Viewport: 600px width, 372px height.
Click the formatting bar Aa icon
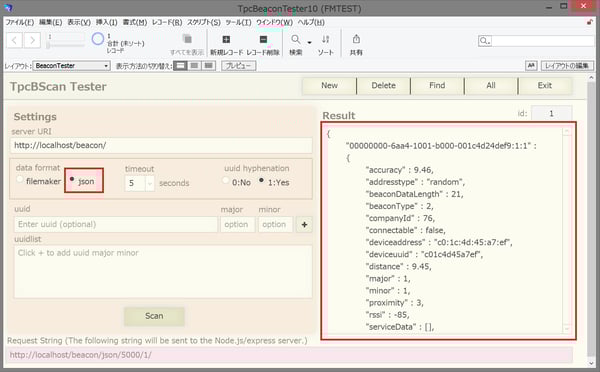pos(531,66)
